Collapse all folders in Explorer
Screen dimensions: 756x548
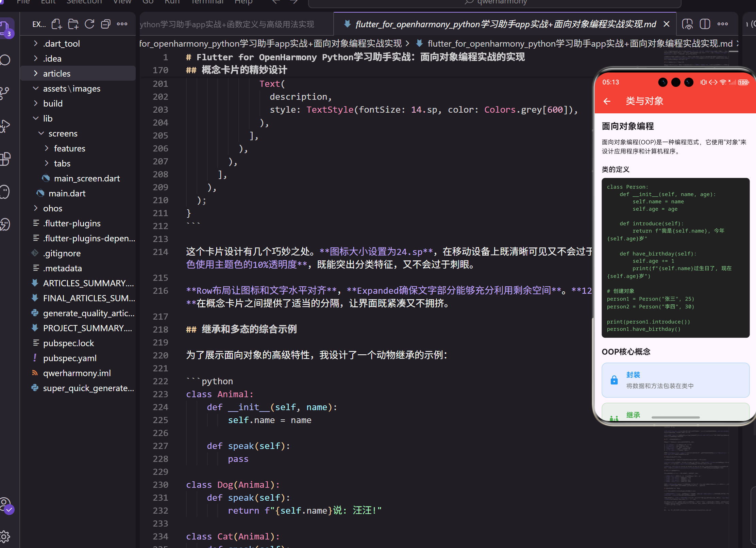point(106,24)
